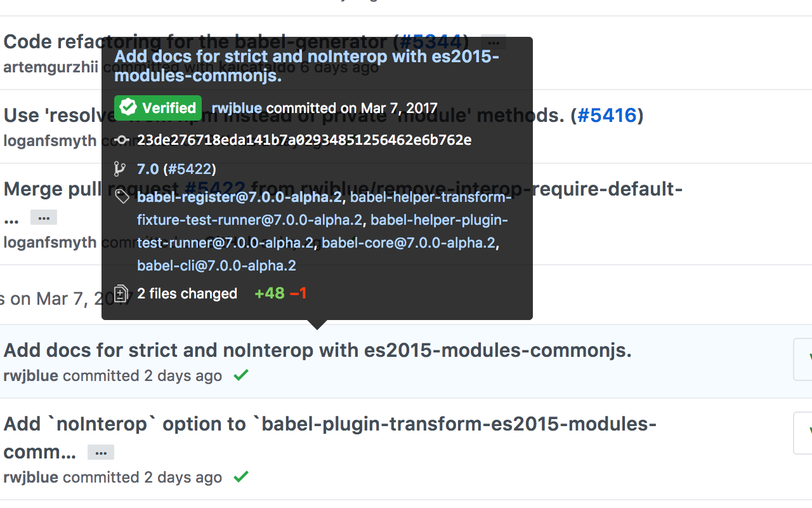Click the green checkmark on the es2015-modules-commonjs commit
The image size is (812, 508).
pyautogui.click(x=240, y=375)
